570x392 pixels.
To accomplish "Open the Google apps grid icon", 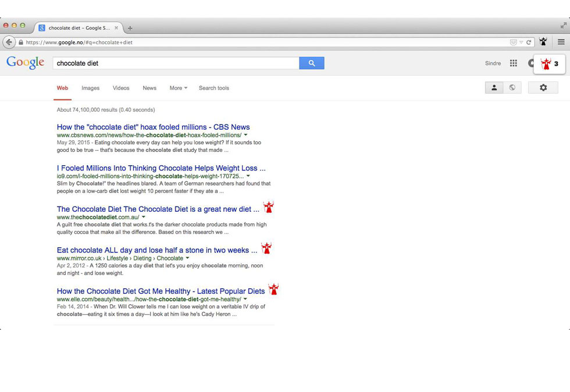I will coord(513,63).
